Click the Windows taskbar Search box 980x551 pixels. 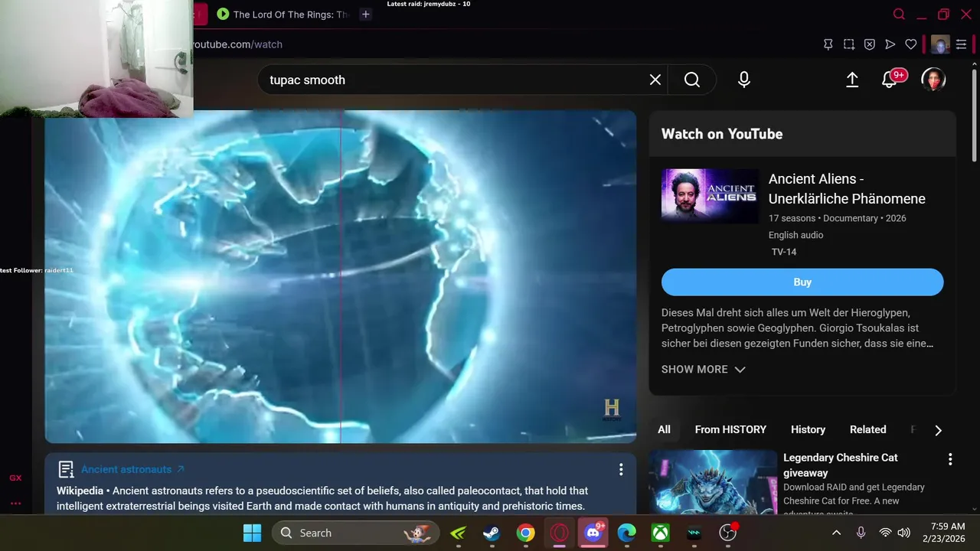[x=356, y=533]
